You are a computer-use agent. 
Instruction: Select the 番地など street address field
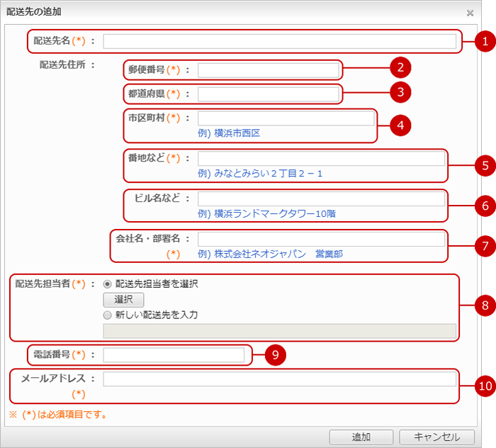(x=321, y=158)
